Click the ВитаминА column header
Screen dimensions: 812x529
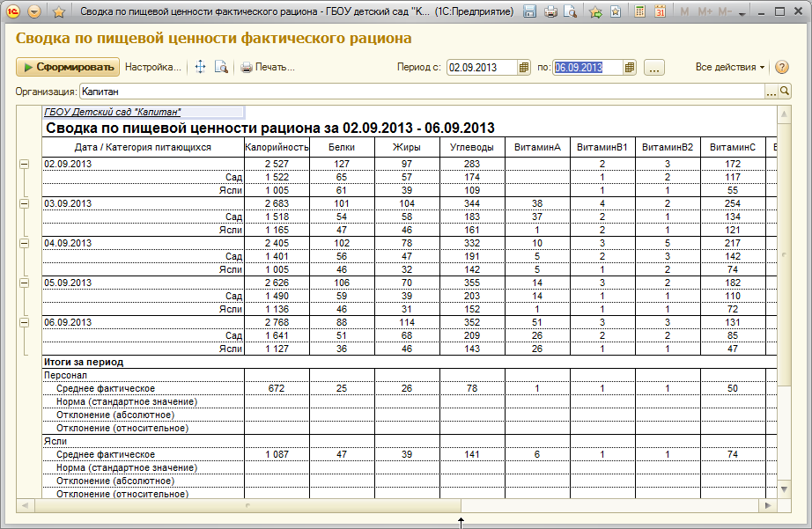[537, 147]
